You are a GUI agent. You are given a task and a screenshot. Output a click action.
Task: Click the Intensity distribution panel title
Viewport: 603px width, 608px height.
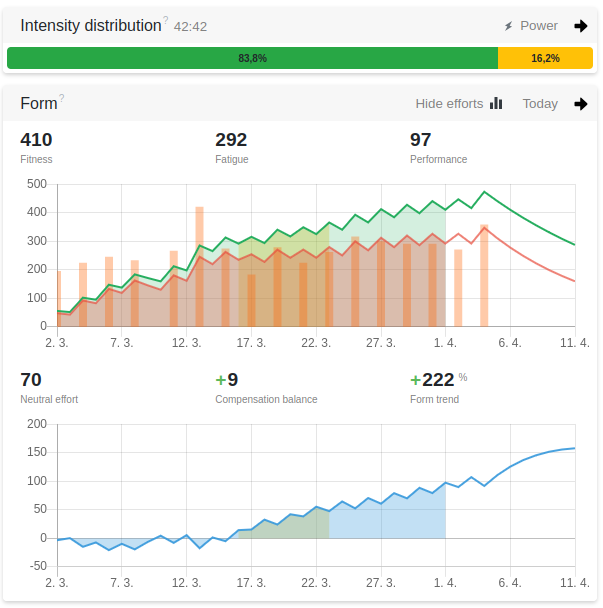(90, 26)
